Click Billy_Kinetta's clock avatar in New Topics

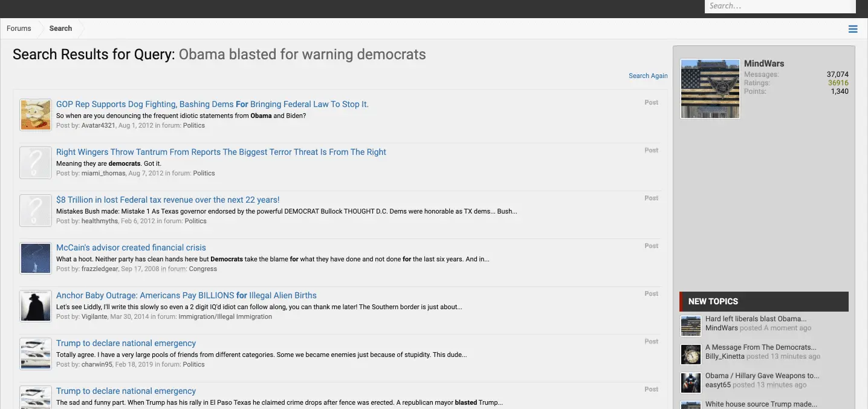[x=691, y=355]
